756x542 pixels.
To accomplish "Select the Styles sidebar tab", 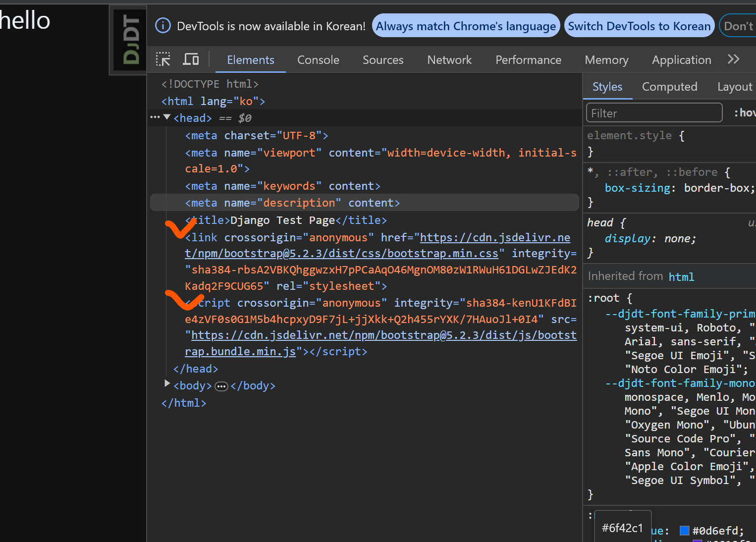I will [607, 87].
